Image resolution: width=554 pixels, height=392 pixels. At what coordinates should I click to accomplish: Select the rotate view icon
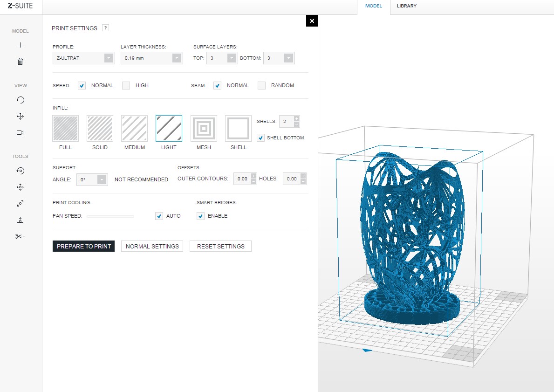pos(20,100)
